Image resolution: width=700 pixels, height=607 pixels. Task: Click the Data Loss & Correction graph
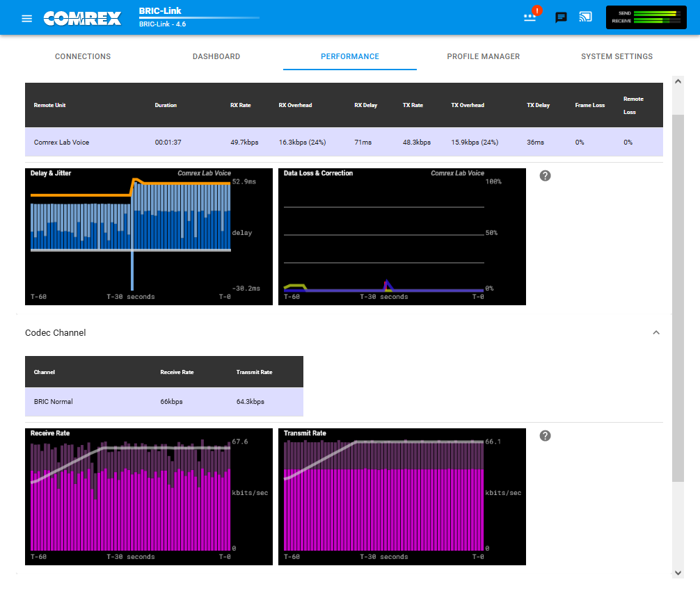click(401, 237)
